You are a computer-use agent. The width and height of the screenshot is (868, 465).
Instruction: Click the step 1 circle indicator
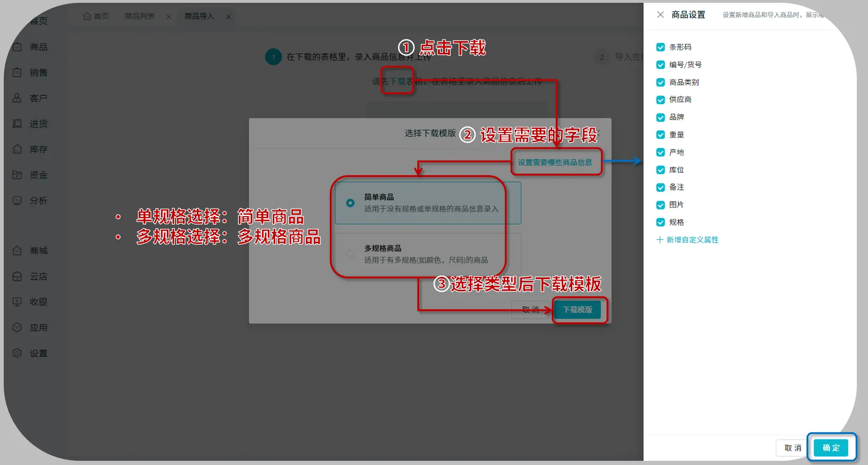(273, 57)
